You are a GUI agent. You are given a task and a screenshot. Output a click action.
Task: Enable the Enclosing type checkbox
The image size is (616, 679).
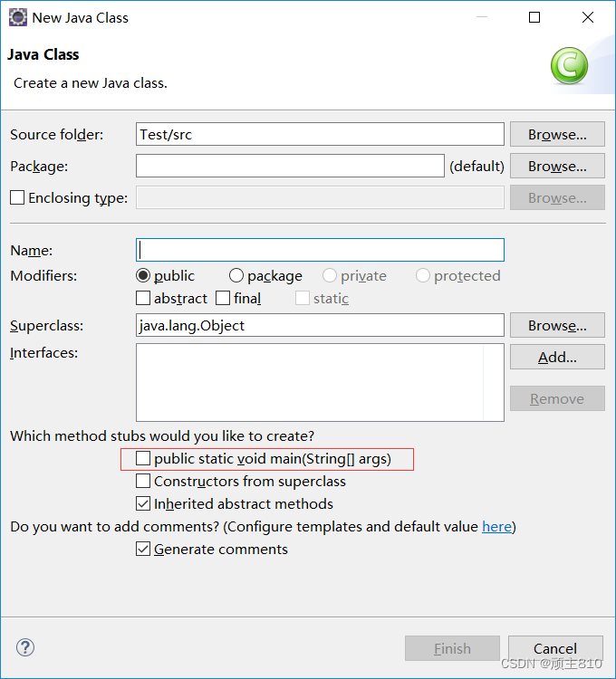click(x=17, y=197)
